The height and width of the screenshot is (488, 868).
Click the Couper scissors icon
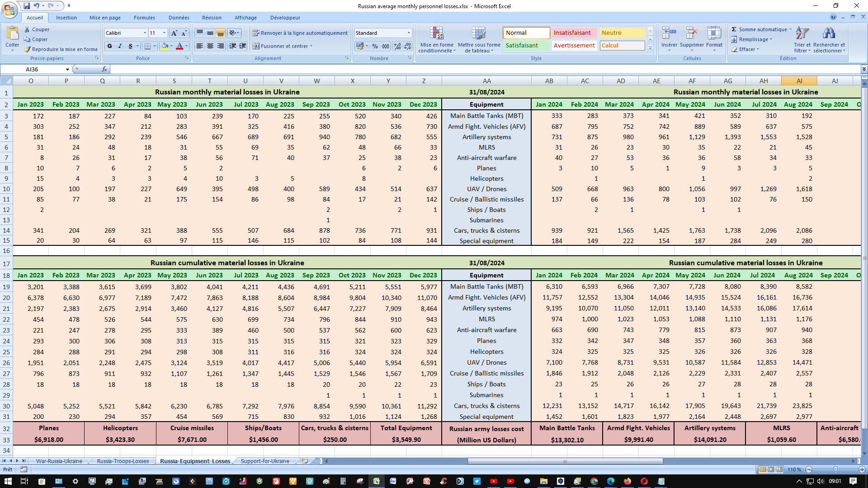[27, 29]
